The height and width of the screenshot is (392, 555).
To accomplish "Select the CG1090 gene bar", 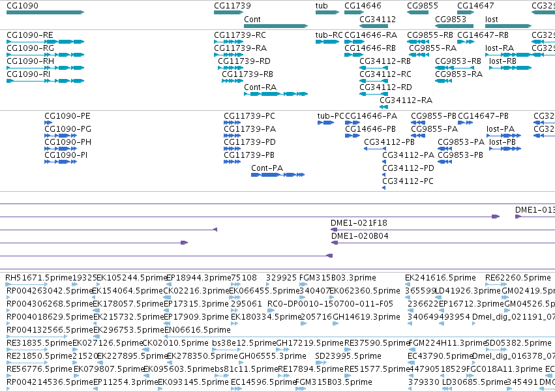I will (45, 12).
